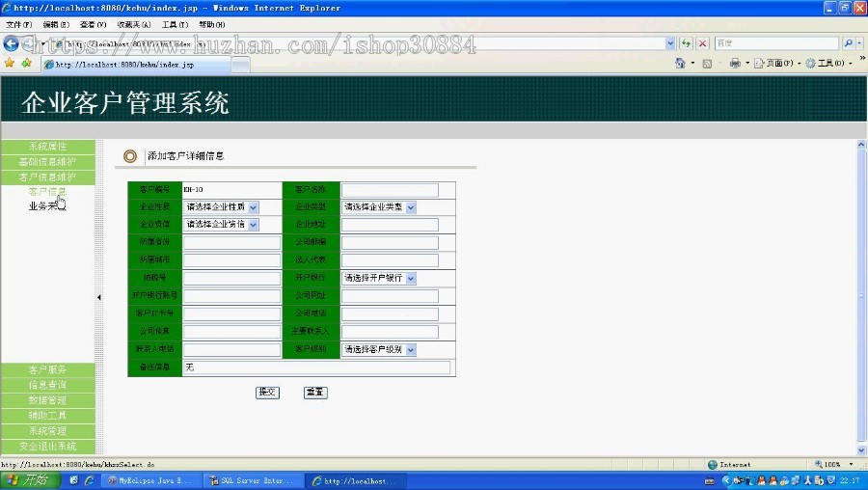Click the 开始 Start button
The image size is (868, 490).
pos(30,480)
